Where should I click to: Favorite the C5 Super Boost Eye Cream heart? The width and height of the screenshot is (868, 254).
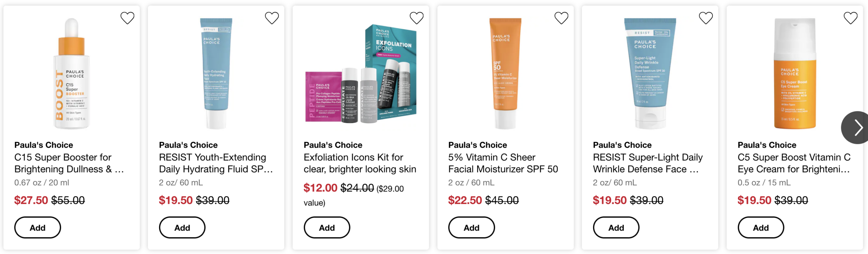pyautogui.click(x=850, y=18)
